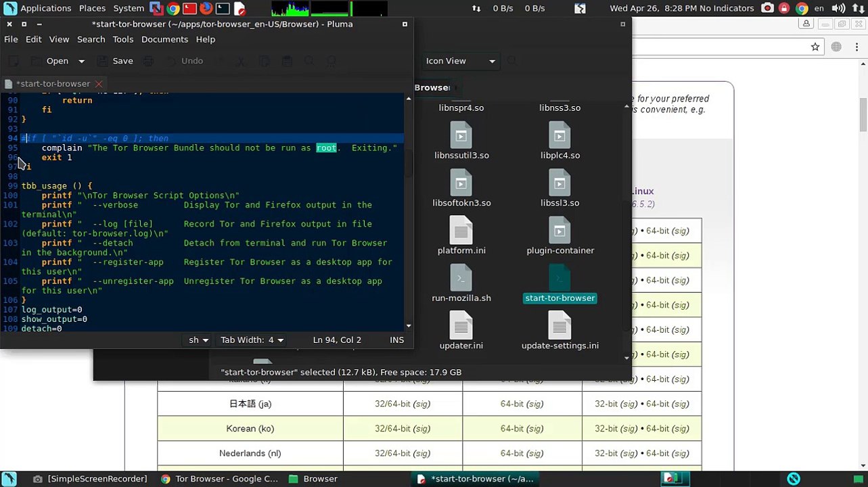Click the Cut scissors icon in Pluma
Image resolution: width=868 pixels, height=487 pixels.
240,61
